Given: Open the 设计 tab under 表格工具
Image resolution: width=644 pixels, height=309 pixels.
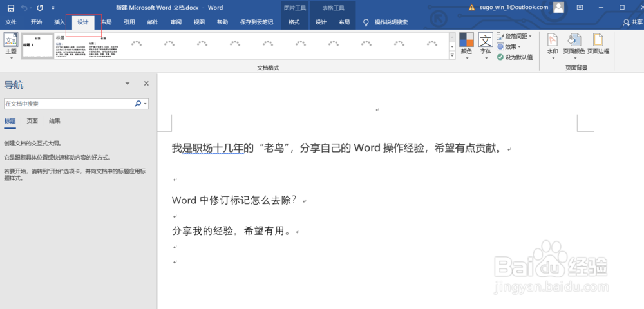Looking at the screenshot, I should 321,22.
